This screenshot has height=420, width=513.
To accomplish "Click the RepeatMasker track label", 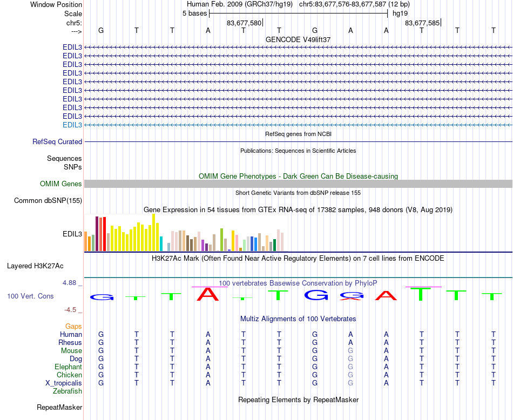I will point(59,407).
